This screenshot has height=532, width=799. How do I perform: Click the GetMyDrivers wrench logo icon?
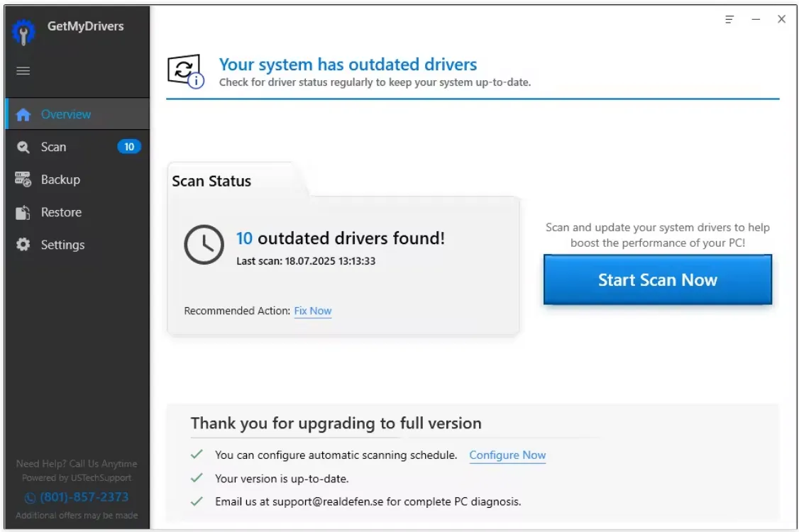(23, 32)
